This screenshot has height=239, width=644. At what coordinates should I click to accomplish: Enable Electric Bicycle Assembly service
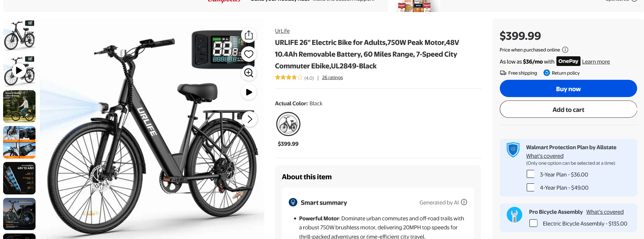[533, 223]
